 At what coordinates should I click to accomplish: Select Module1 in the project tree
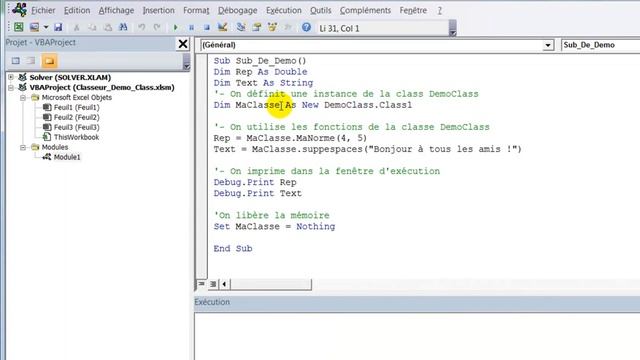coord(67,157)
